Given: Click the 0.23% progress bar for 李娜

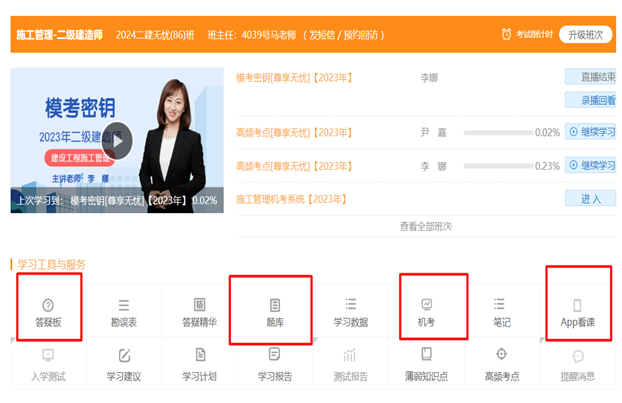Looking at the screenshot, I should (x=499, y=166).
